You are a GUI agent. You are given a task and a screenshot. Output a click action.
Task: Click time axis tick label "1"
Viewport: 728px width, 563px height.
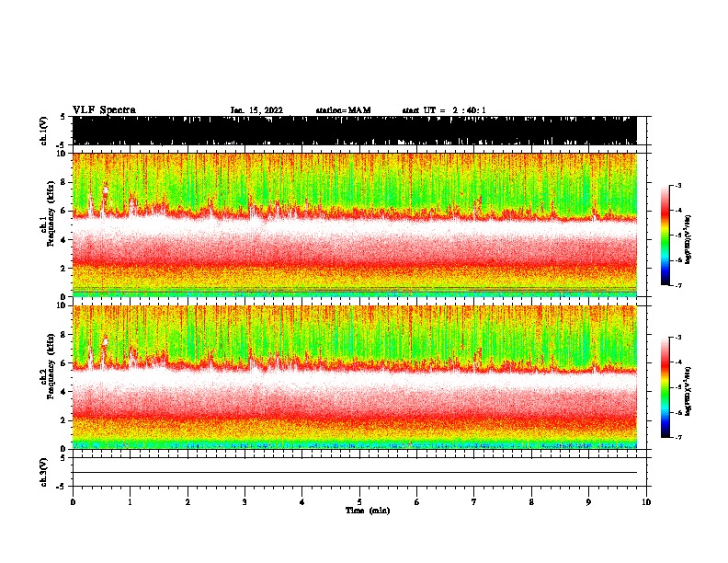[130, 502]
